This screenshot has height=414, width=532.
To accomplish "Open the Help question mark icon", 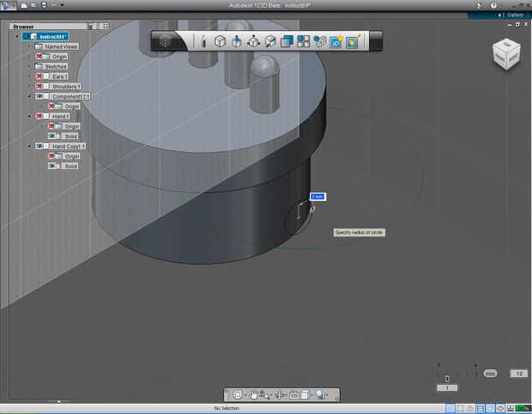I will [493, 5].
